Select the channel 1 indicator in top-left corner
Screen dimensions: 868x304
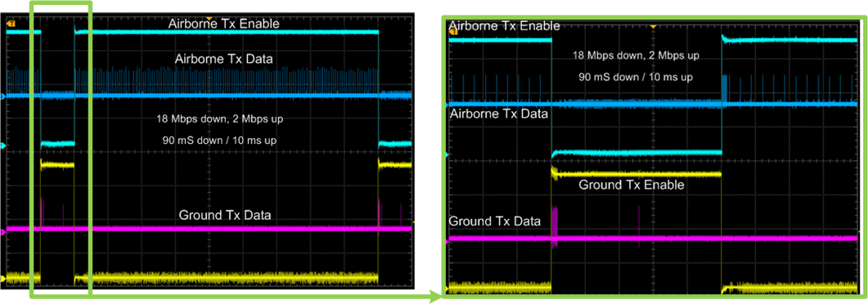point(11,24)
